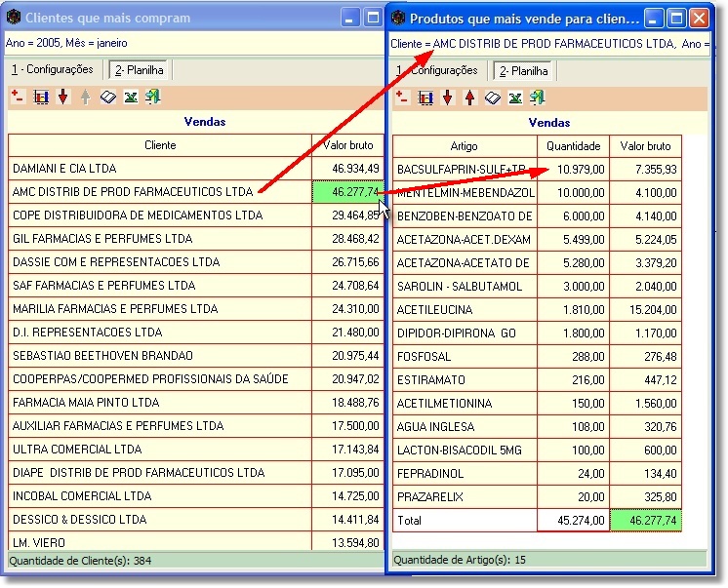Select DIAPE DISTRIB DE PROD FARMACEUTICOS row

click(160, 472)
